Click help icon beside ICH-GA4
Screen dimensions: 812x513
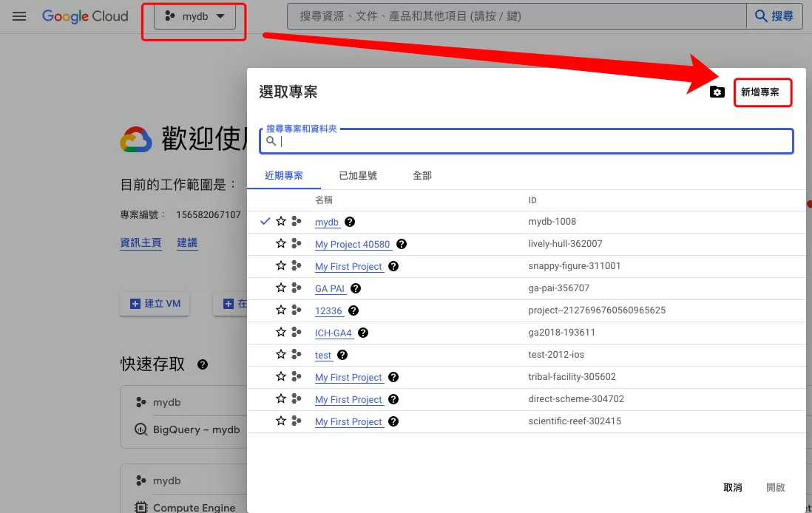[x=363, y=333]
